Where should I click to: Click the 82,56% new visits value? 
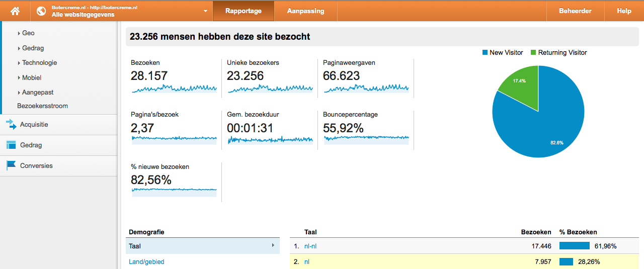(151, 180)
